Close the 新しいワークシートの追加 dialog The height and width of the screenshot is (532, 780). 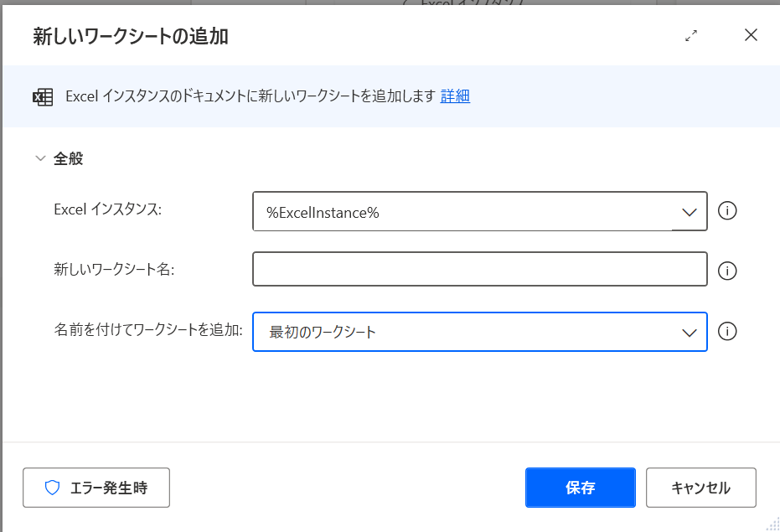click(x=751, y=35)
